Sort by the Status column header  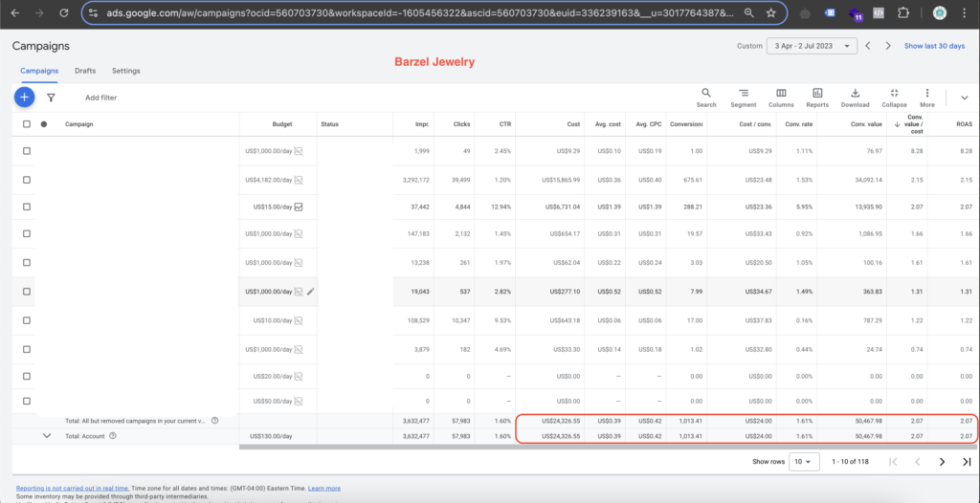329,123
